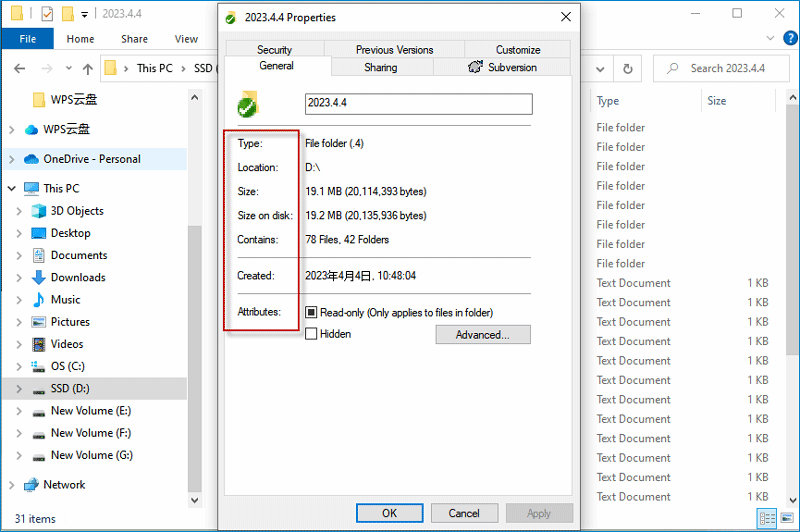Viewport: 800px width, 532px height.
Task: Open the View ribbon tab
Action: click(x=186, y=39)
